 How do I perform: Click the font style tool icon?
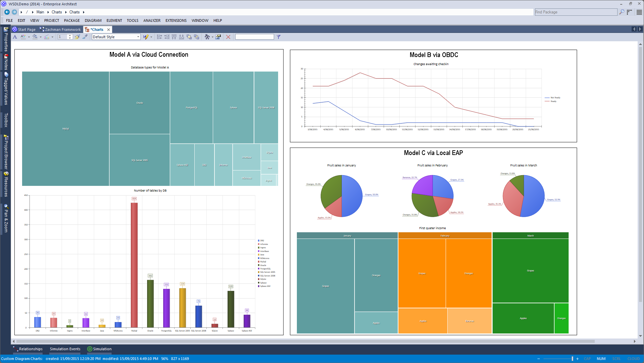tap(23, 37)
